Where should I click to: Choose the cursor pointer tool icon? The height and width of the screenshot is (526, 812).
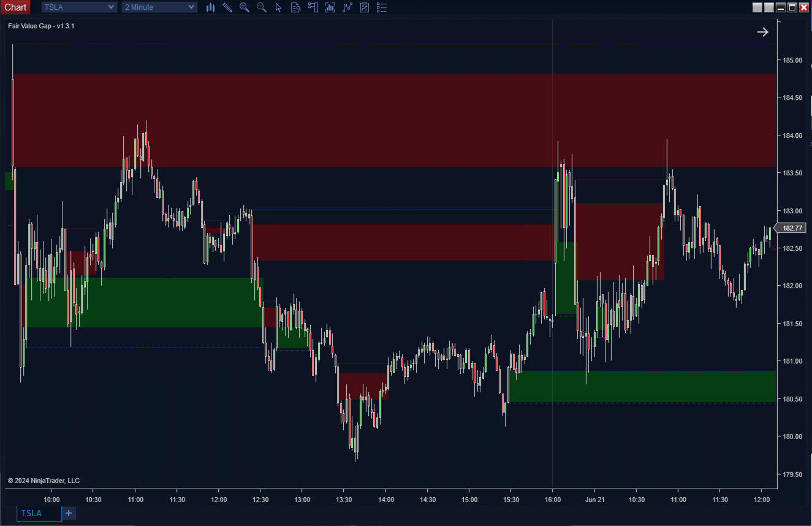coord(279,7)
